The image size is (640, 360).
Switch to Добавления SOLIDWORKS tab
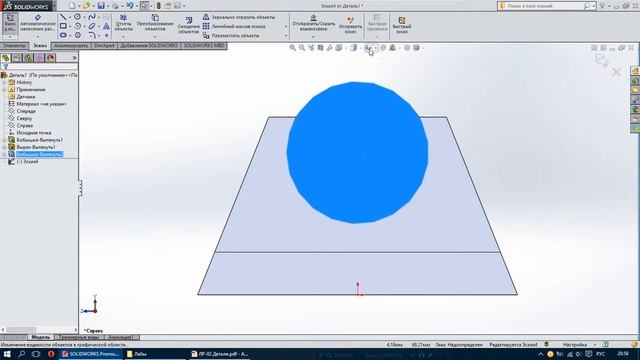(149, 46)
